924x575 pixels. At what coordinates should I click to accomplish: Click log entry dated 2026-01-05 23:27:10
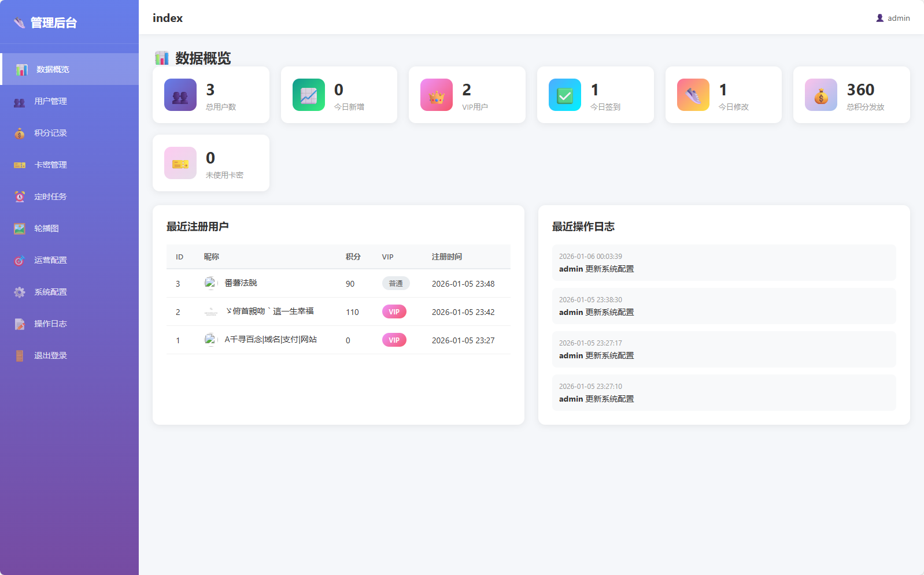[x=724, y=393]
